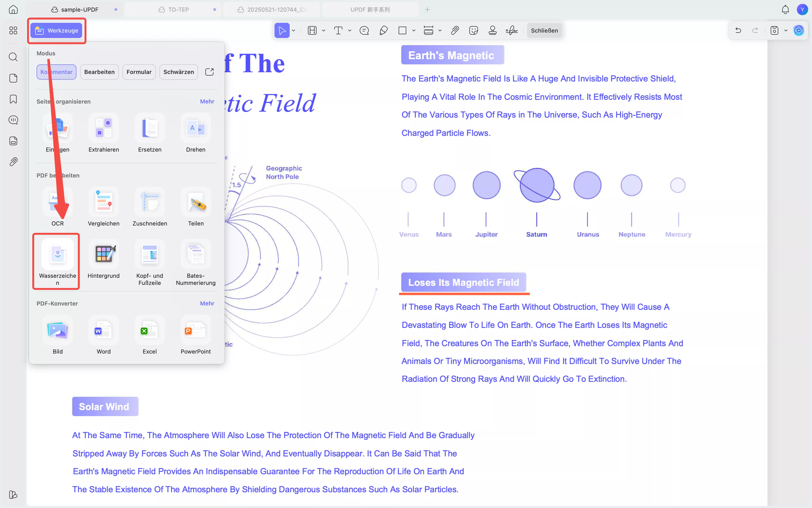Expand the highlight tool dropdown arrow
This screenshot has width=812, height=508.
click(x=324, y=31)
